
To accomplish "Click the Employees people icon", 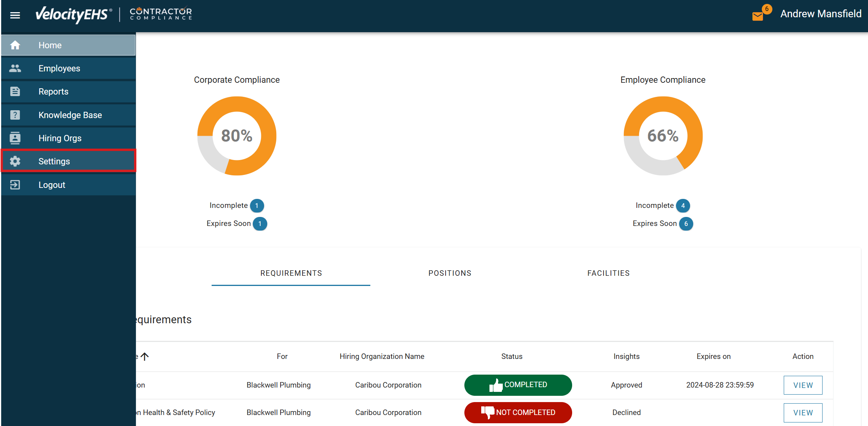I will coord(15,68).
